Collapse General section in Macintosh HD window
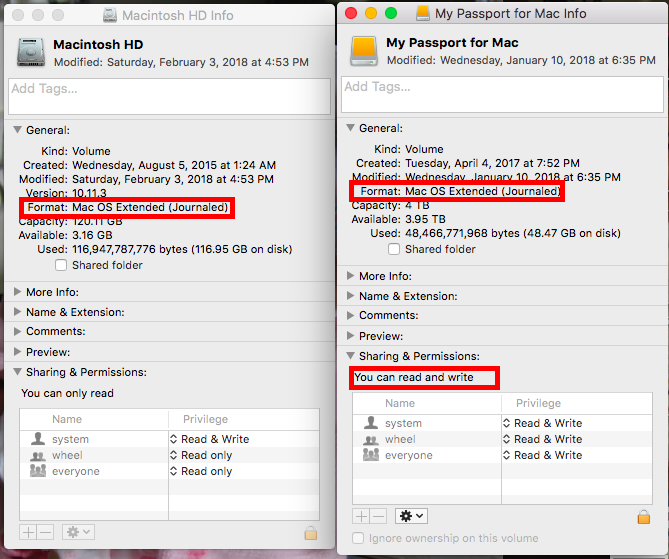 pyautogui.click(x=17, y=130)
